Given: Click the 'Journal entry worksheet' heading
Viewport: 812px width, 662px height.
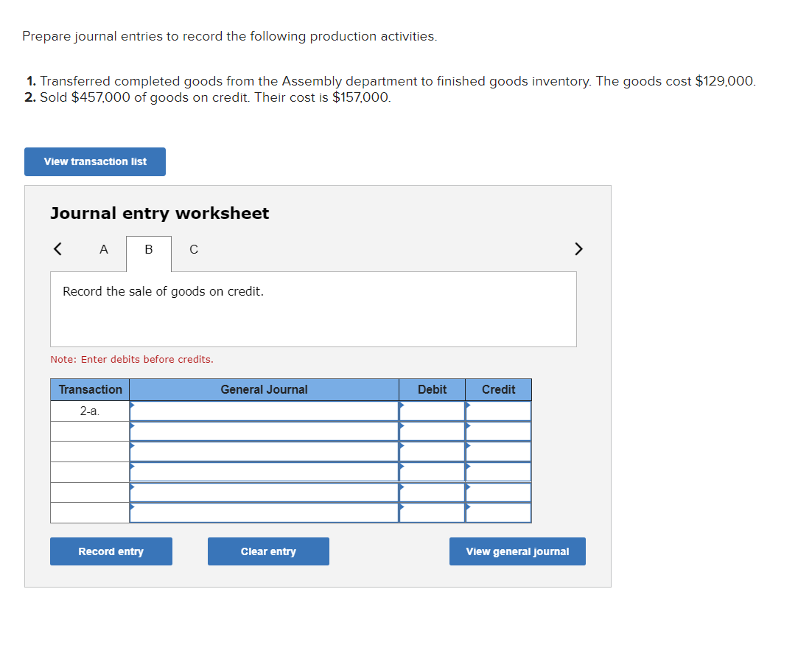Looking at the screenshot, I should [x=159, y=213].
